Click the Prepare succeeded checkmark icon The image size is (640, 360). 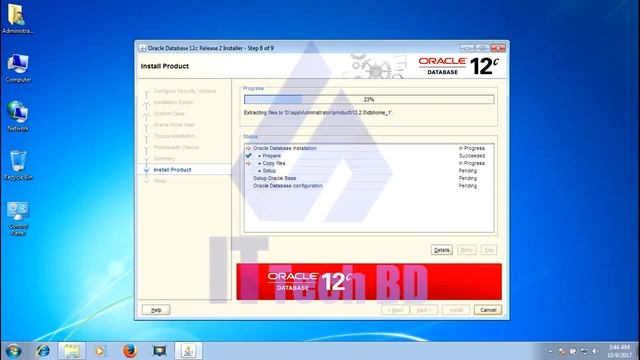click(248, 156)
